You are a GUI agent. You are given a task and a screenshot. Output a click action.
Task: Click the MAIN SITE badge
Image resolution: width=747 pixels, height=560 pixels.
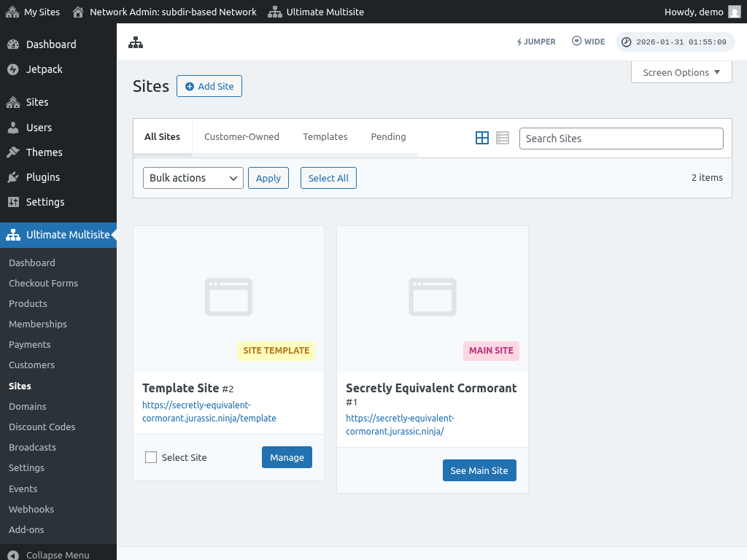491,351
